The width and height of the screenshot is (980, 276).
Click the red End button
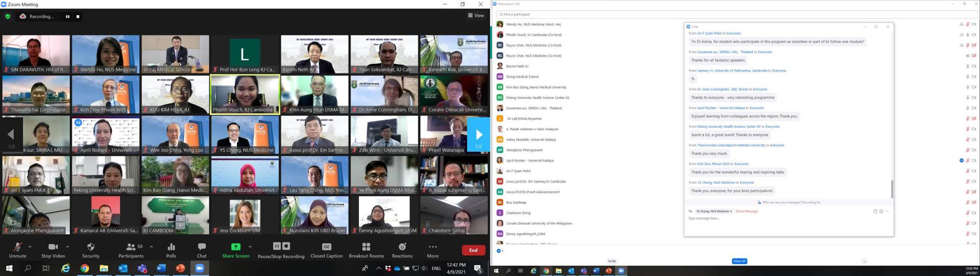pyautogui.click(x=473, y=250)
